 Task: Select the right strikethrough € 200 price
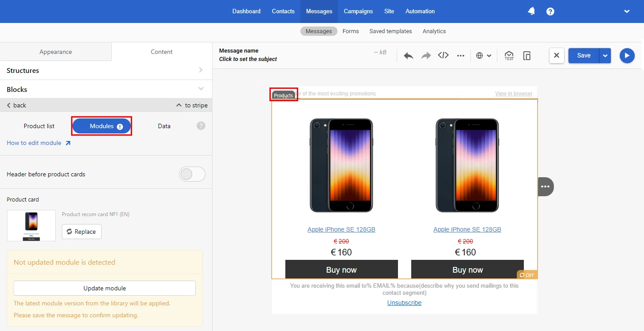pos(465,241)
